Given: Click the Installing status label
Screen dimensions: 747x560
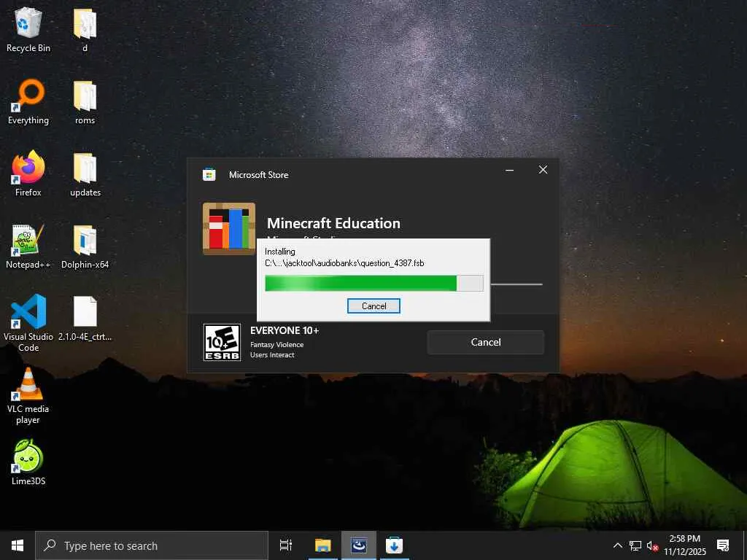Looking at the screenshot, I should pos(280,252).
